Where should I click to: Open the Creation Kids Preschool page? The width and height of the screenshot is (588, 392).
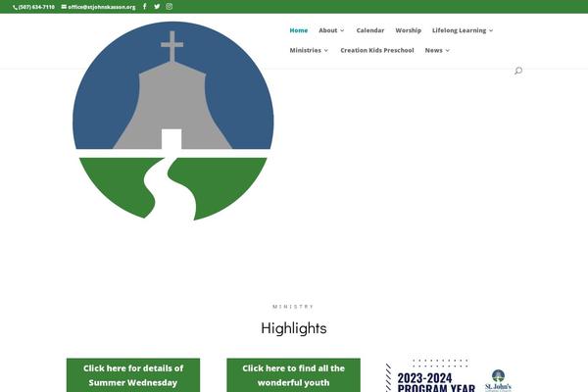click(377, 50)
